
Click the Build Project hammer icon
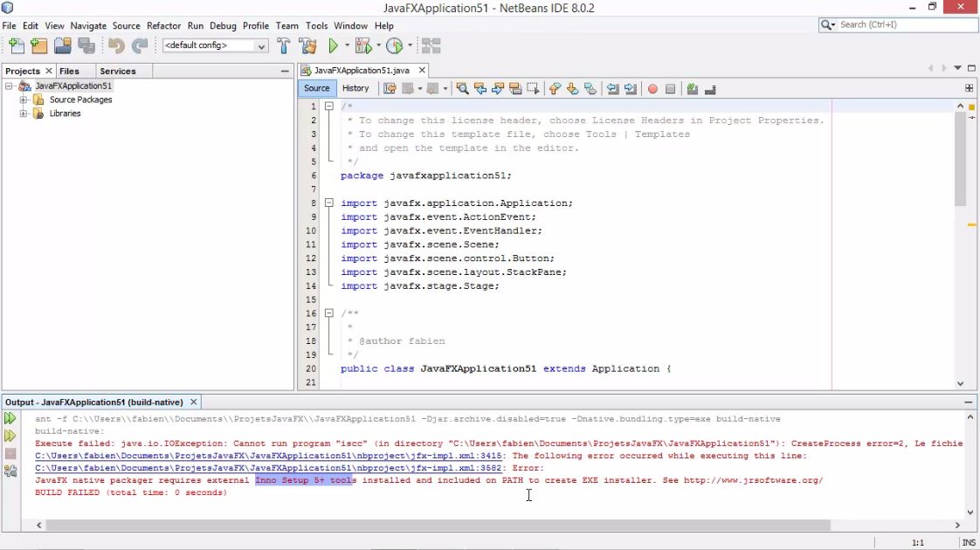click(284, 46)
